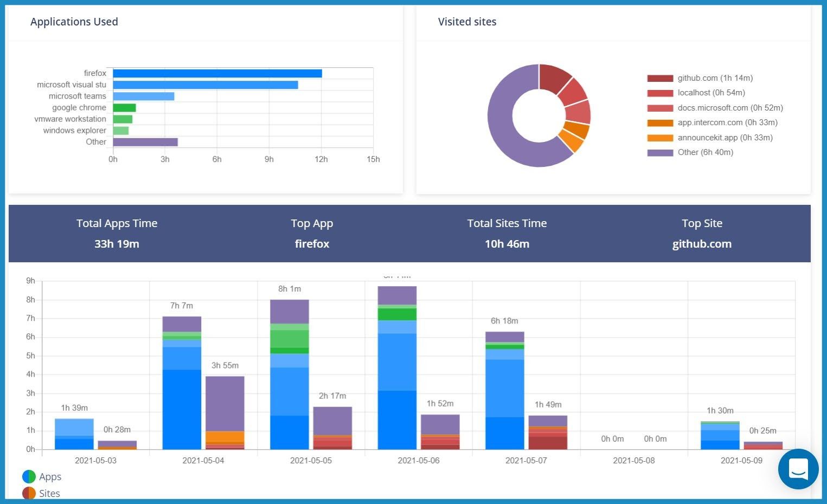The image size is (827, 504).
Task: Select the microsoft visual studio bar
Action: (205, 85)
